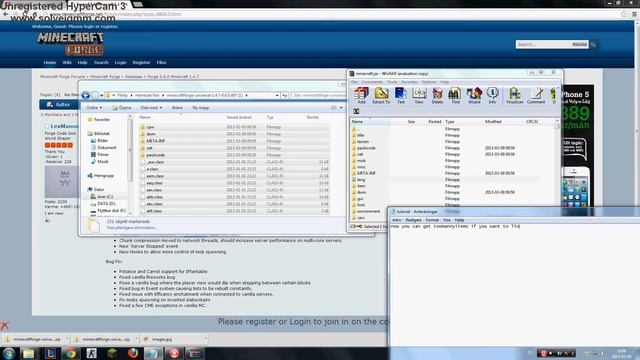This screenshot has height=360, width=640.
Task: Expand the Dela med dropdown
Action: (x=151, y=108)
